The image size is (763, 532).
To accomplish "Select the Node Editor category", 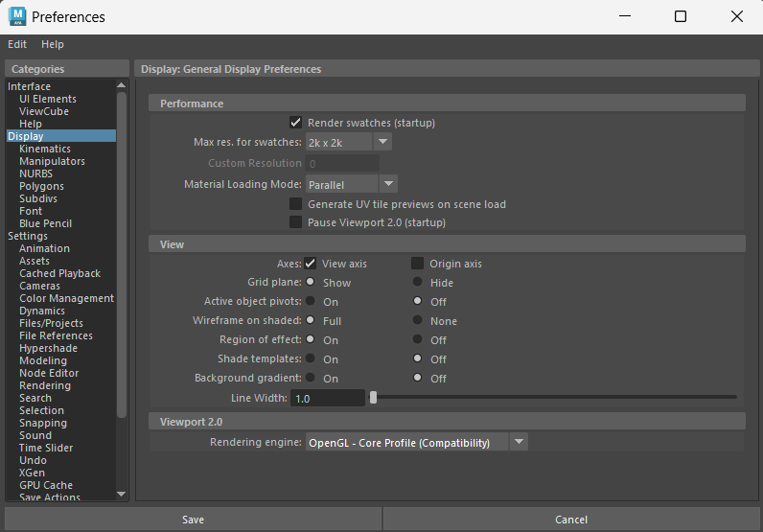I will (49, 373).
